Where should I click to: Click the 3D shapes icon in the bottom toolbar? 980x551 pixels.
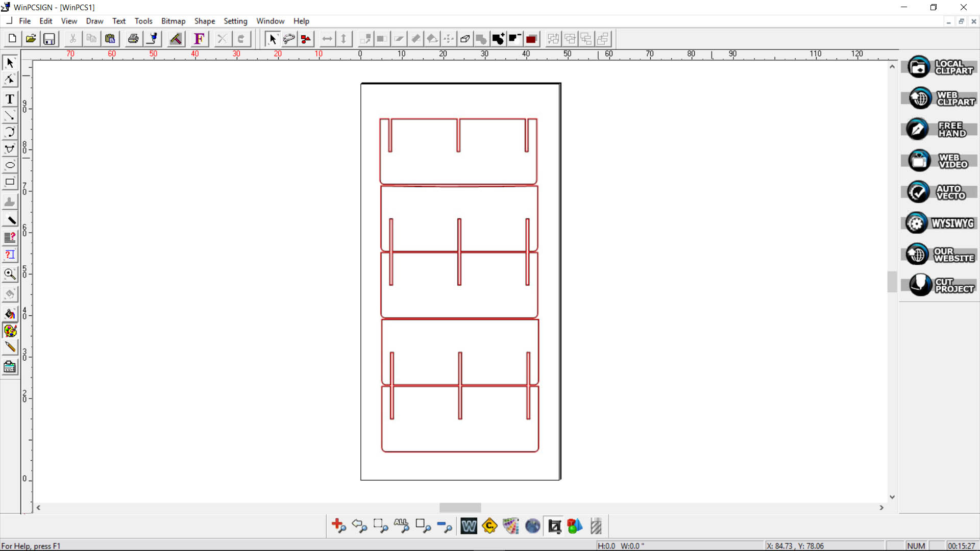tap(575, 525)
